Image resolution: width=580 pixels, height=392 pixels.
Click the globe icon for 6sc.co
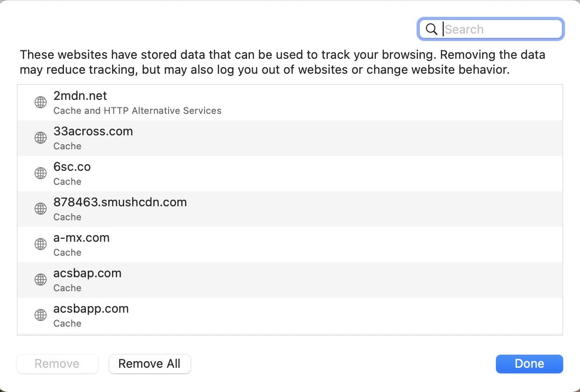pyautogui.click(x=41, y=173)
